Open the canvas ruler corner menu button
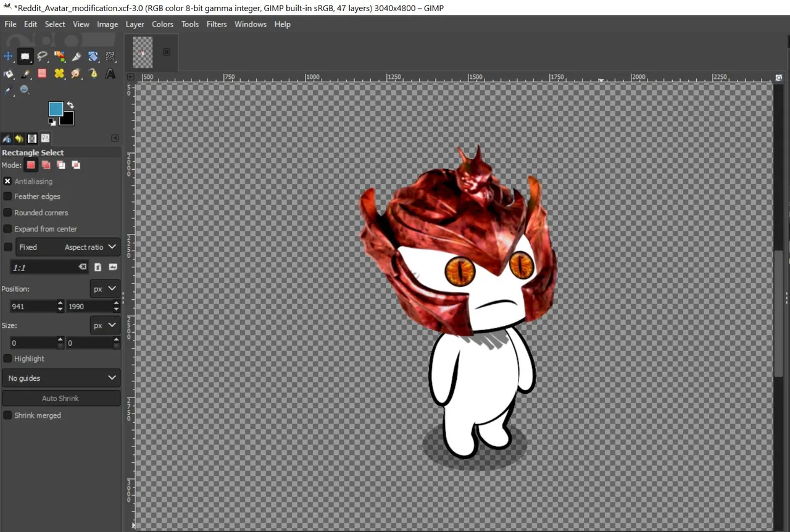 130,77
